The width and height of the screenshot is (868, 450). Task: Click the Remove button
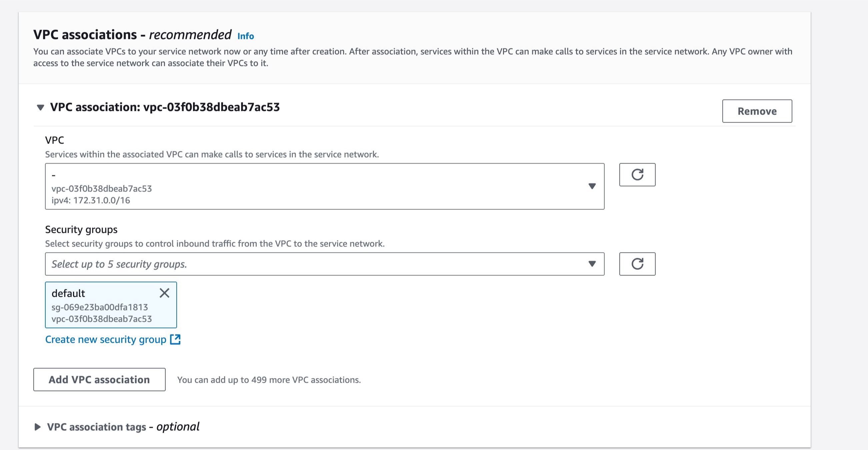757,111
